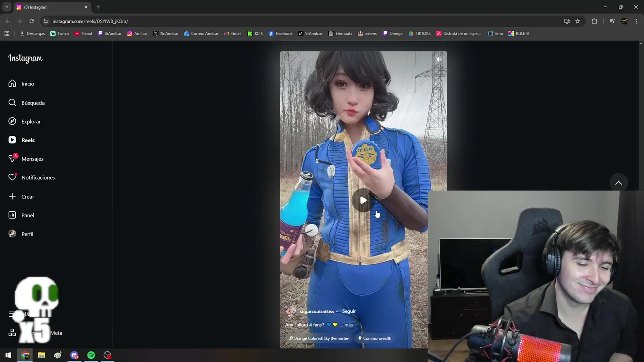
Task: Open Búsqueda in the sidebar
Action: point(26,103)
